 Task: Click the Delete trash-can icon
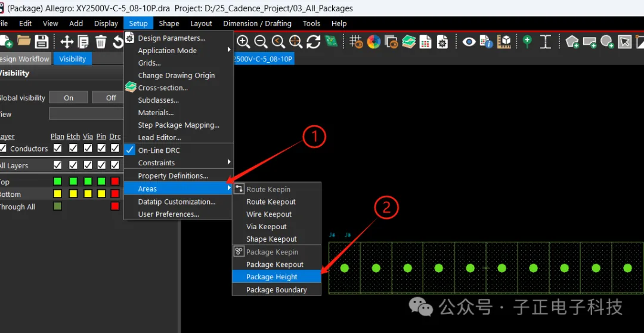pyautogui.click(x=101, y=42)
